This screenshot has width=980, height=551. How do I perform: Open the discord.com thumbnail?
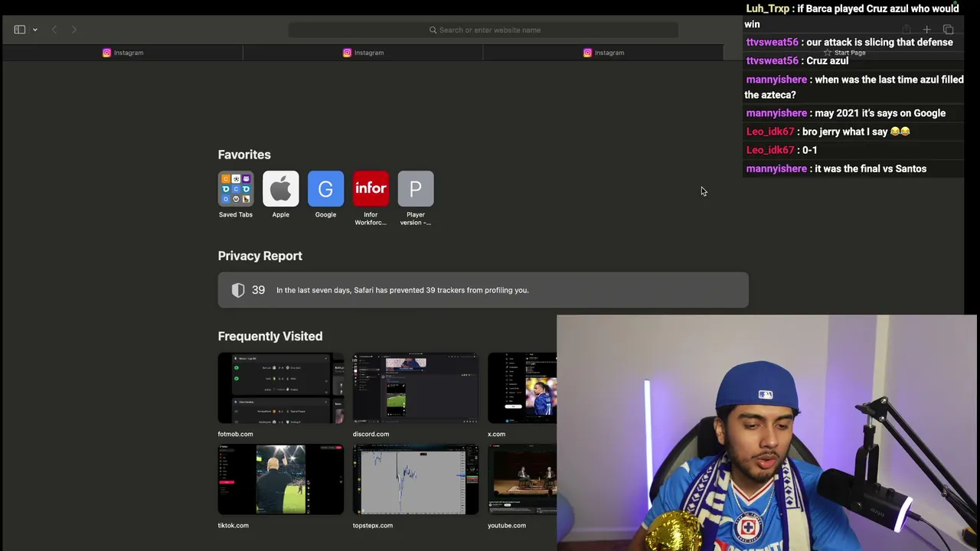(x=416, y=388)
